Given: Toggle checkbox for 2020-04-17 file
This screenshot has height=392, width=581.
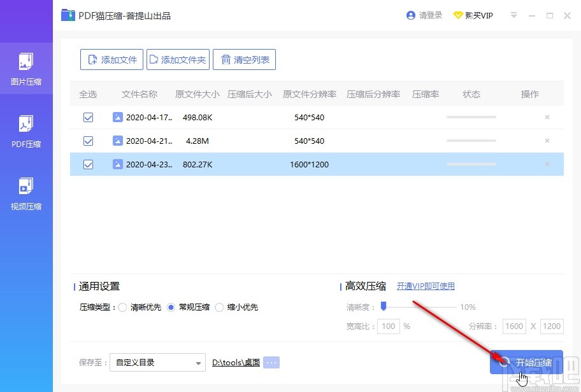Looking at the screenshot, I should tap(88, 117).
